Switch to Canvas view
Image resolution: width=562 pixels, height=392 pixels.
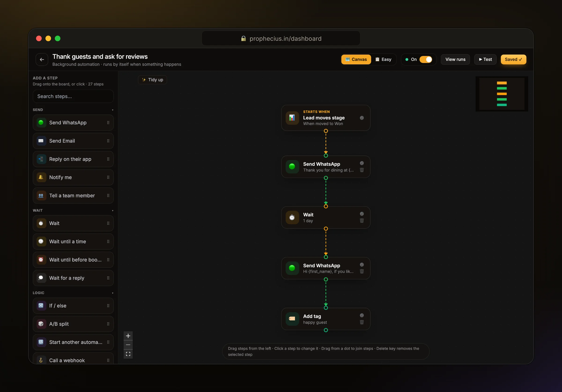(356, 59)
